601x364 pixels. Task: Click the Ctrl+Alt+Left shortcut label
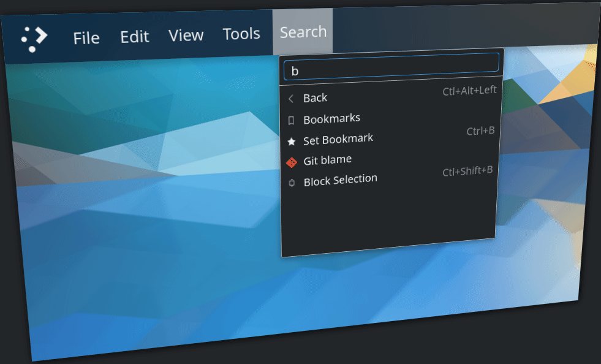point(469,91)
